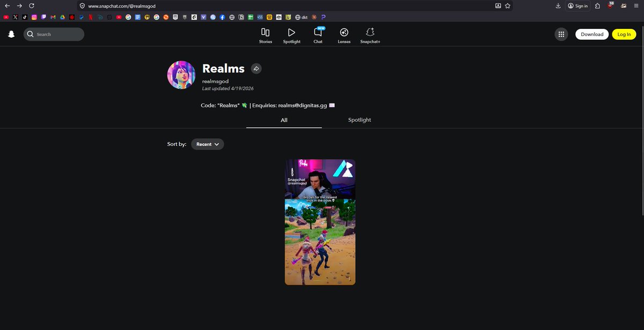Switch to the Spotlight tab
The width and height of the screenshot is (644, 330).
pyautogui.click(x=359, y=120)
